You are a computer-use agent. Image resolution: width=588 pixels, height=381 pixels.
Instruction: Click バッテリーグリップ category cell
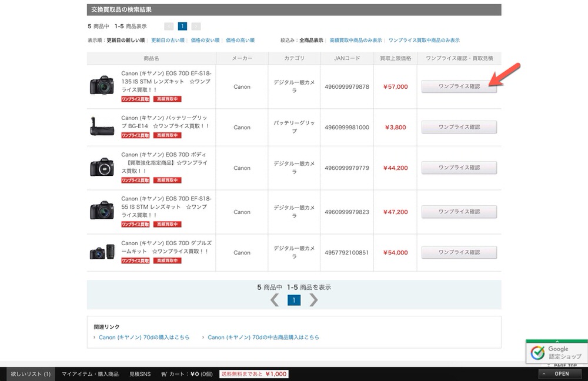point(294,127)
